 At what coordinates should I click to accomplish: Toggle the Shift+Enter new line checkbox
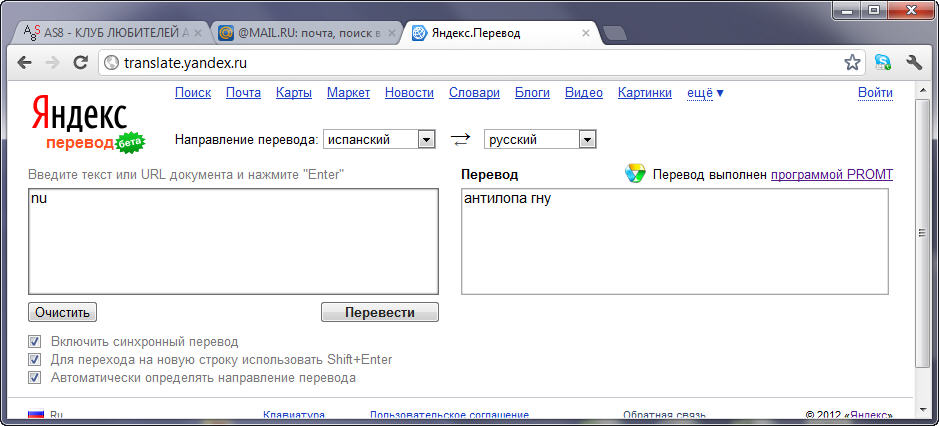(35, 359)
